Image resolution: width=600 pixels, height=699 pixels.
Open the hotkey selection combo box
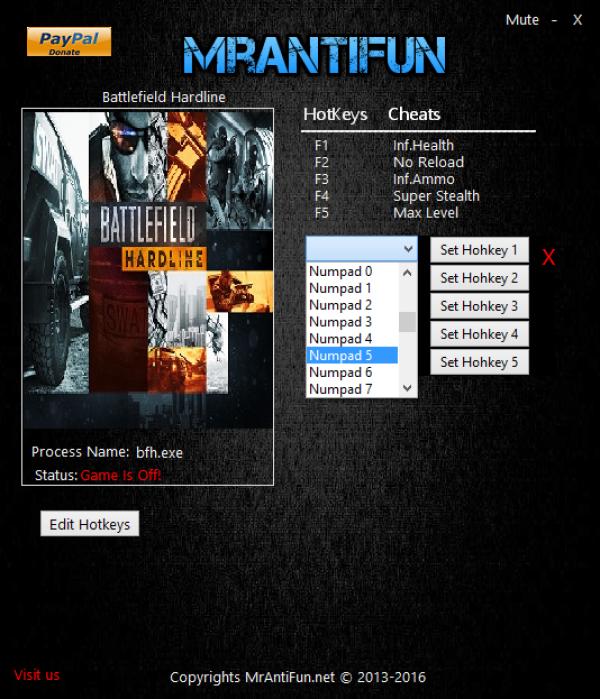click(362, 249)
